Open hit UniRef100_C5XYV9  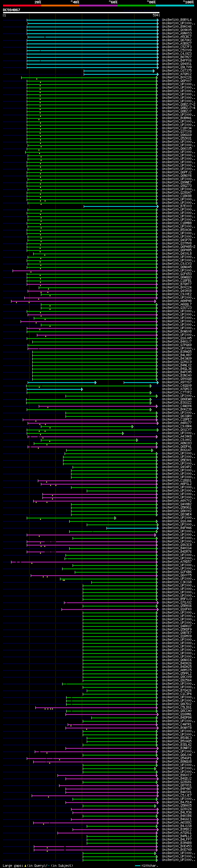[177, 50]
